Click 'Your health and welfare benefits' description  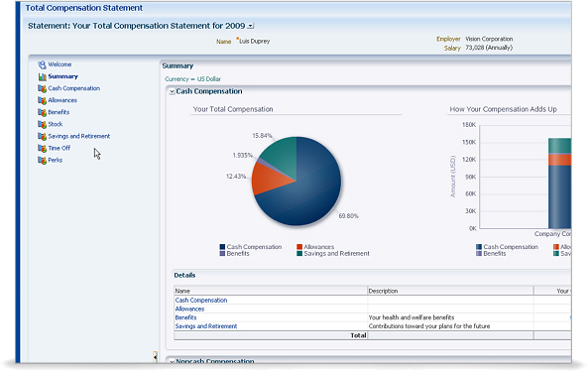[x=412, y=317]
